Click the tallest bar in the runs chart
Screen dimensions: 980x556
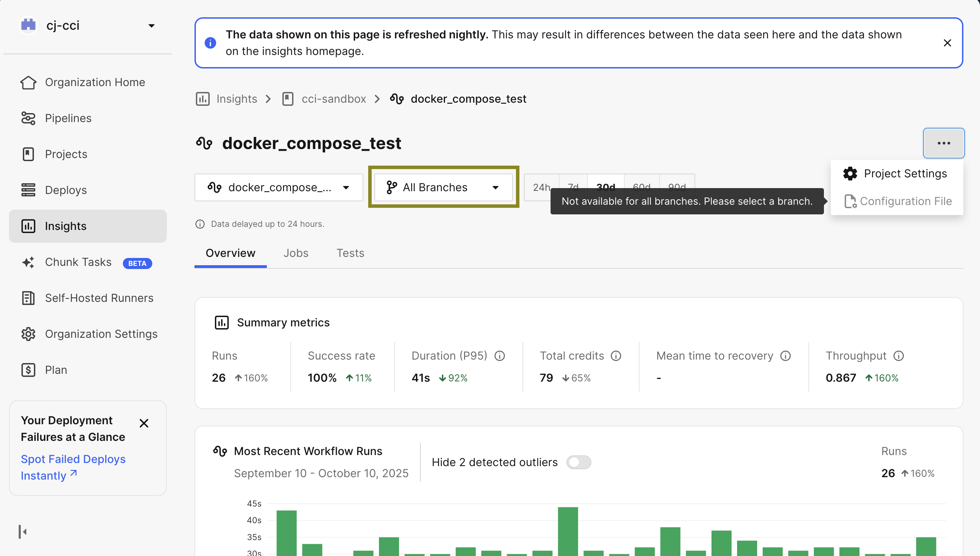[568, 531]
